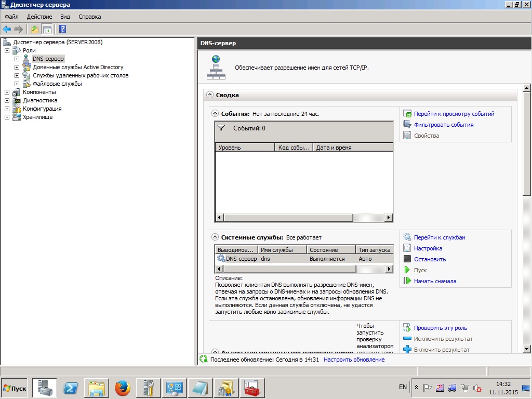This screenshot has height=399, width=532.
Task: Click the Фильтровать события link
Action: click(x=444, y=125)
